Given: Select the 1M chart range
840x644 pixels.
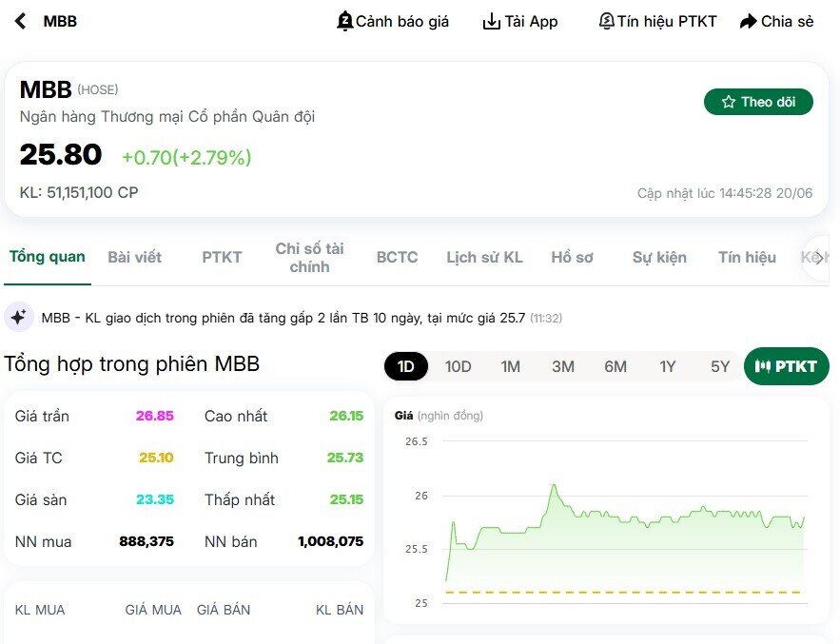Looking at the screenshot, I should (x=511, y=366).
